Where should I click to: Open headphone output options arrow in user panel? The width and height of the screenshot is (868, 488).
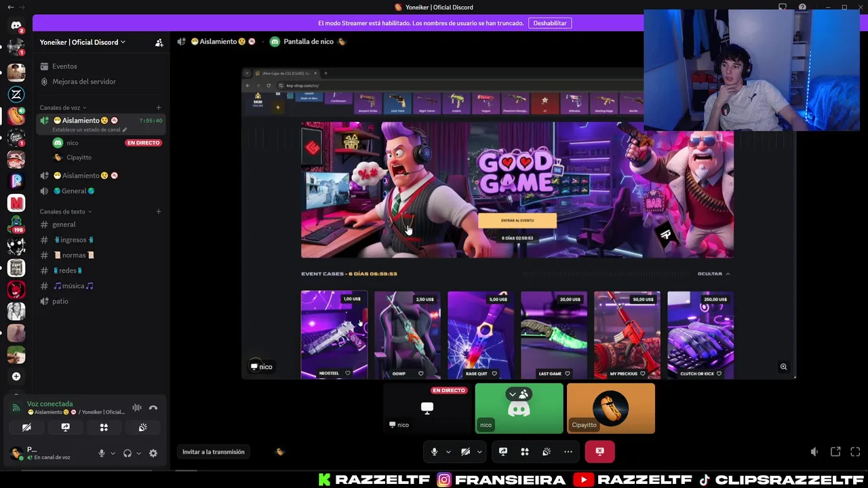click(138, 453)
